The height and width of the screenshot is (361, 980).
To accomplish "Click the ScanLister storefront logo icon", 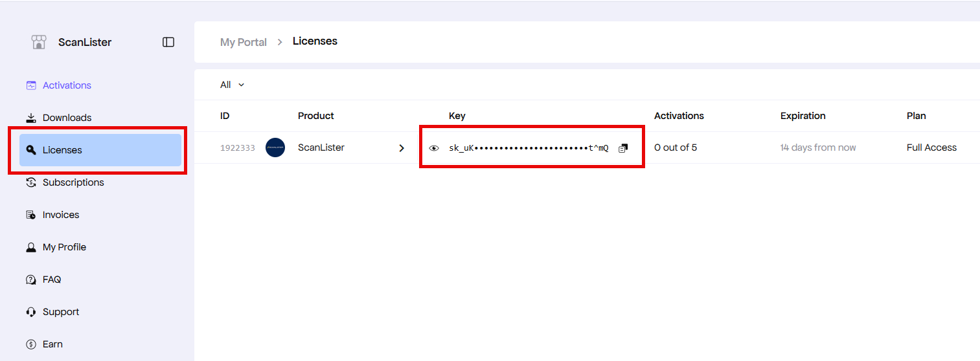I will click(39, 42).
